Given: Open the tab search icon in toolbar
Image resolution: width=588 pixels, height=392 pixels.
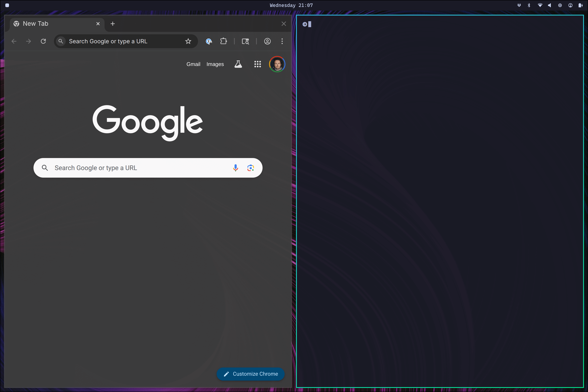Looking at the screenshot, I should coord(245,41).
